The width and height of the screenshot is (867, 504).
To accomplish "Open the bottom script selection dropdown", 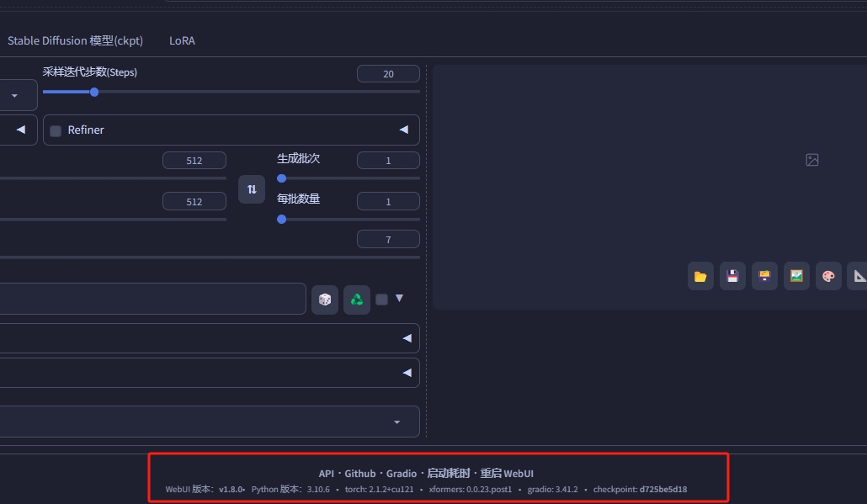I will click(396, 422).
